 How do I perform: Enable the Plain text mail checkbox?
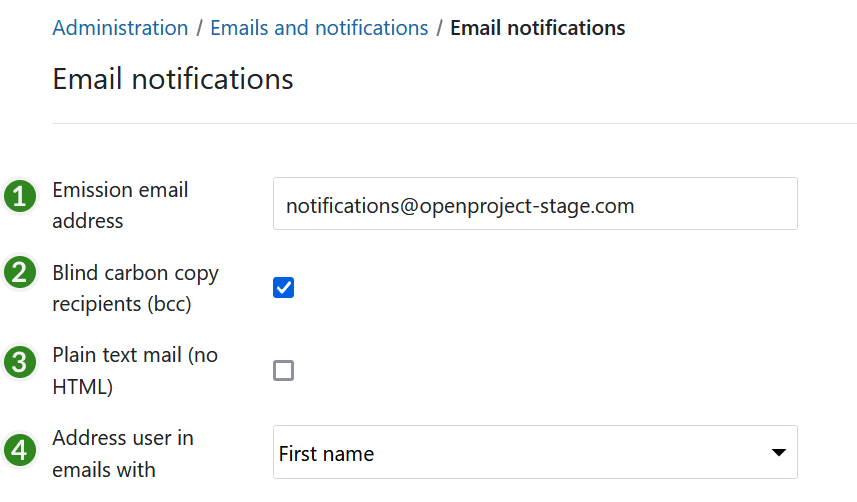click(x=284, y=371)
